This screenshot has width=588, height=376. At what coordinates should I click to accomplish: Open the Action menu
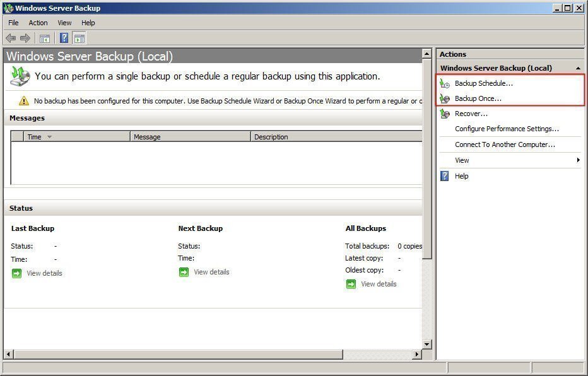coord(38,23)
